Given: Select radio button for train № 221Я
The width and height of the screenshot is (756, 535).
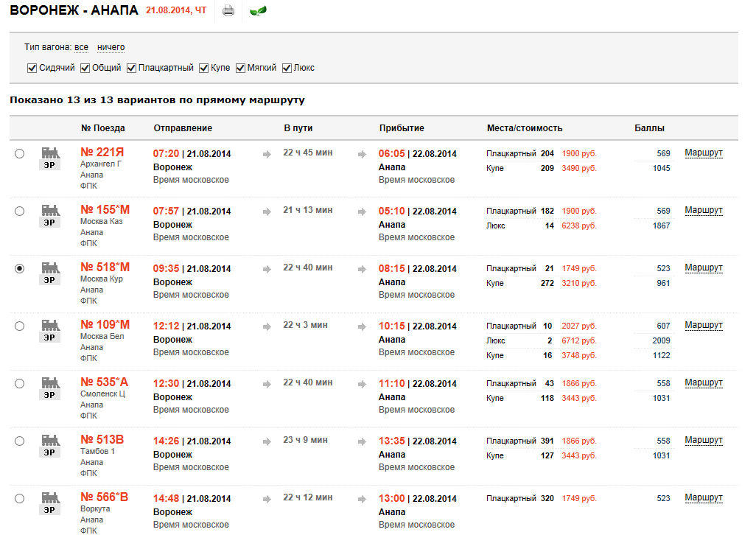Looking at the screenshot, I should (19, 154).
